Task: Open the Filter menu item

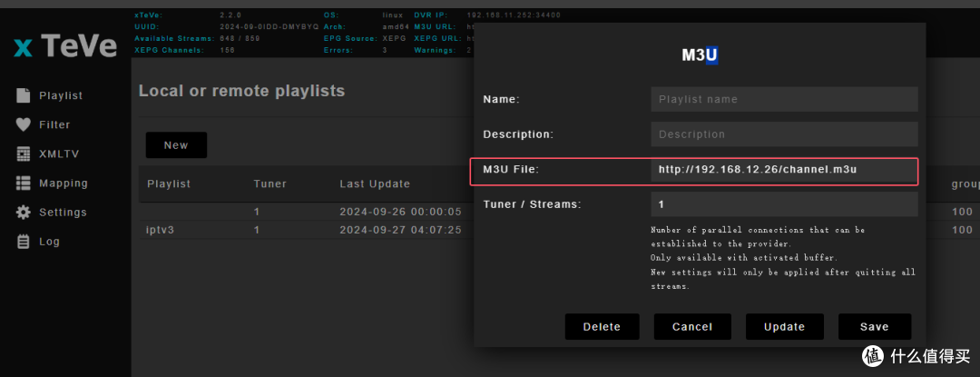Action: pyautogui.click(x=54, y=124)
